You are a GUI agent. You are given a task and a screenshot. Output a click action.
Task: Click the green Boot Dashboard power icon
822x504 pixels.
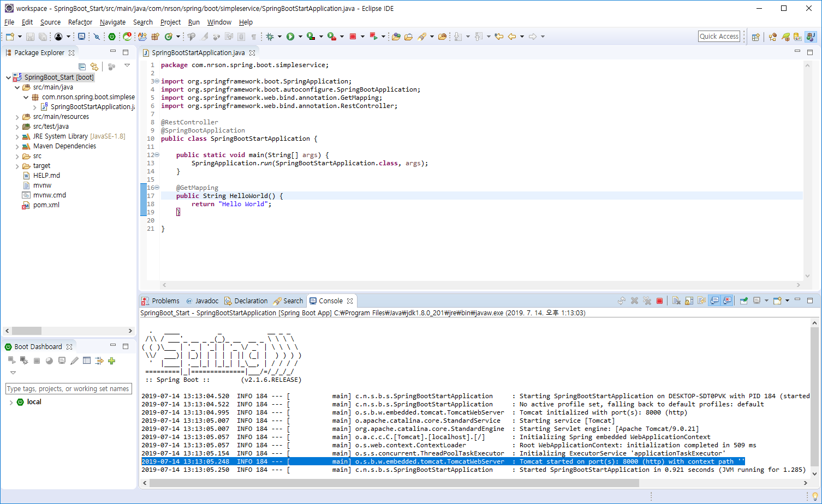pos(112,37)
